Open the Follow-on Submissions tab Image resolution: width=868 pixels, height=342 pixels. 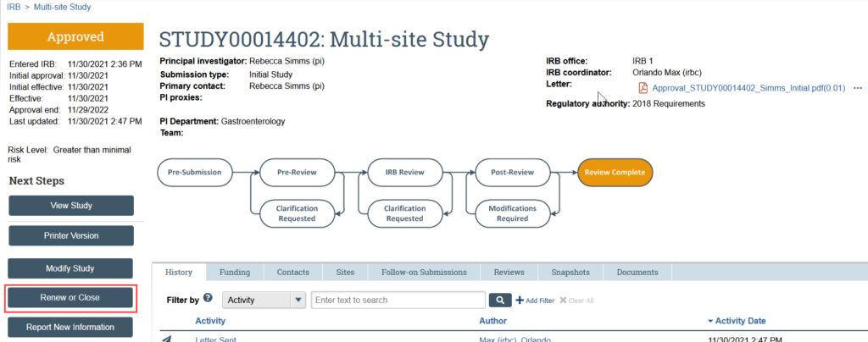(424, 273)
